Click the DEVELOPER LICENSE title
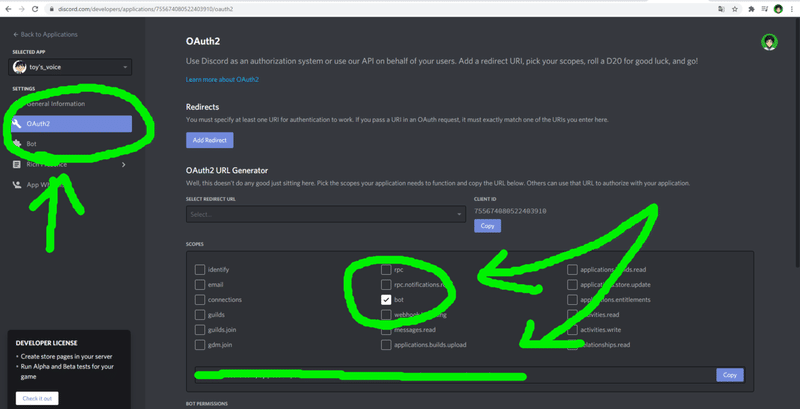This screenshot has height=409, width=800. (x=46, y=343)
